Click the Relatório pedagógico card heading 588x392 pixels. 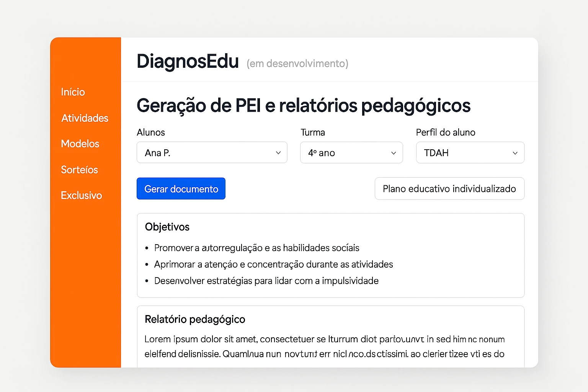195,319
